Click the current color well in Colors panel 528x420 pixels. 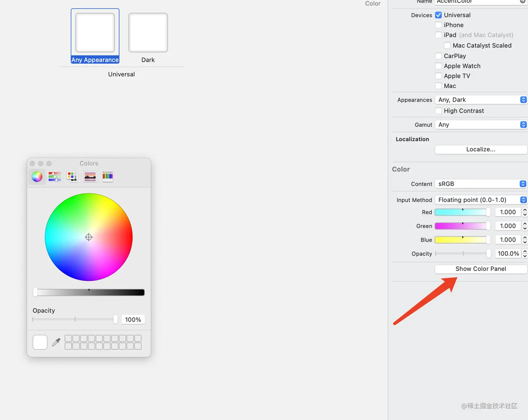click(40, 342)
